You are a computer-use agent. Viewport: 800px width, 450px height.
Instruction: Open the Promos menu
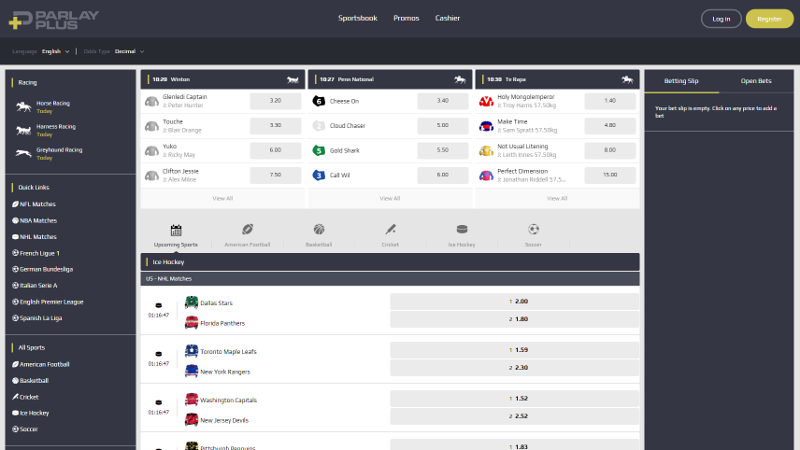tap(406, 18)
